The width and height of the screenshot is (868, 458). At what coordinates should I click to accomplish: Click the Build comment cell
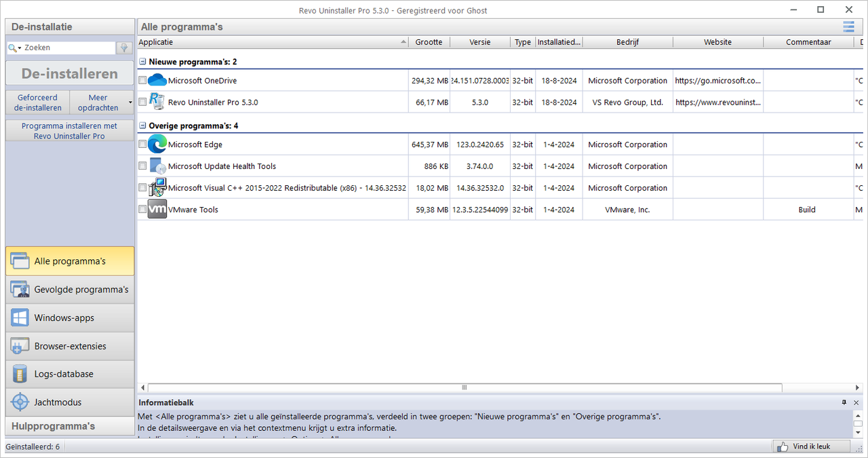tap(807, 210)
